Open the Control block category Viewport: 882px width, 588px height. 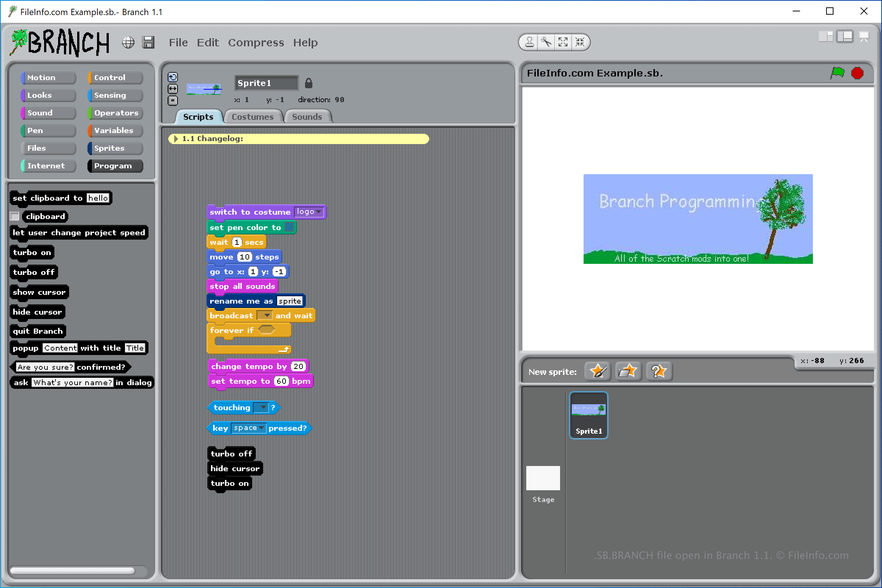pyautogui.click(x=115, y=78)
